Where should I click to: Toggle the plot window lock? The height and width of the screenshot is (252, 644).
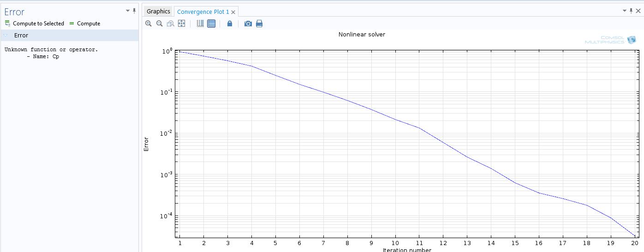tap(230, 24)
